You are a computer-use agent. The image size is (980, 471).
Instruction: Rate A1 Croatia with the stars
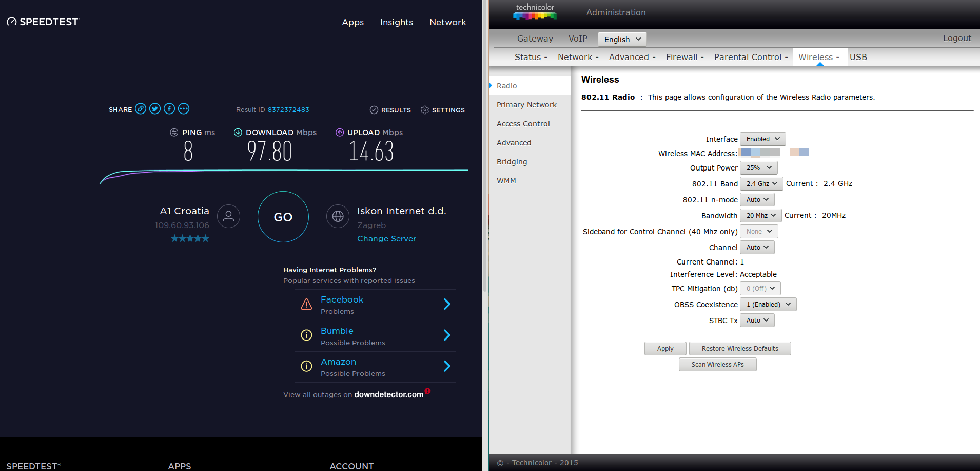[190, 238]
